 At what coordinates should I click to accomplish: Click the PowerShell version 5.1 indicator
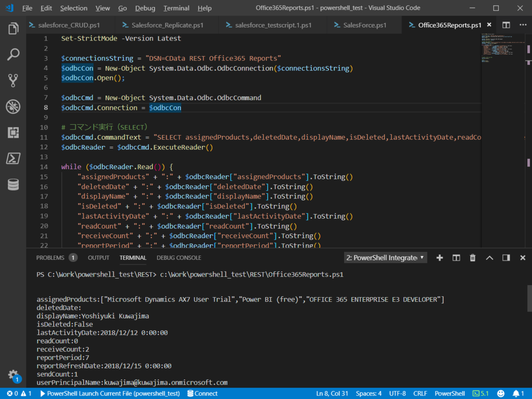coord(481,394)
